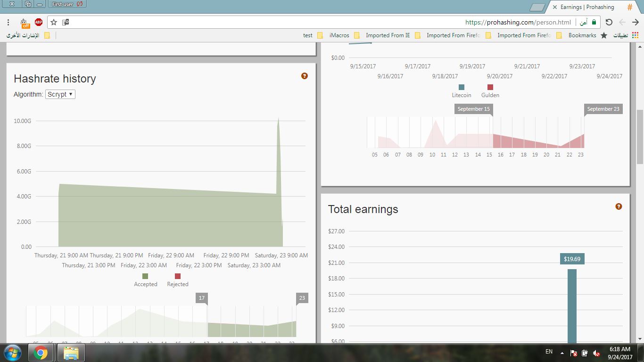644x362 pixels.
Task: Open File Explorer from the taskbar
Action: click(x=71, y=353)
